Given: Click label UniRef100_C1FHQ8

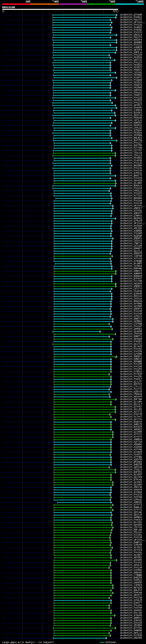Looking at the screenshot, I should tap(131, 324).
